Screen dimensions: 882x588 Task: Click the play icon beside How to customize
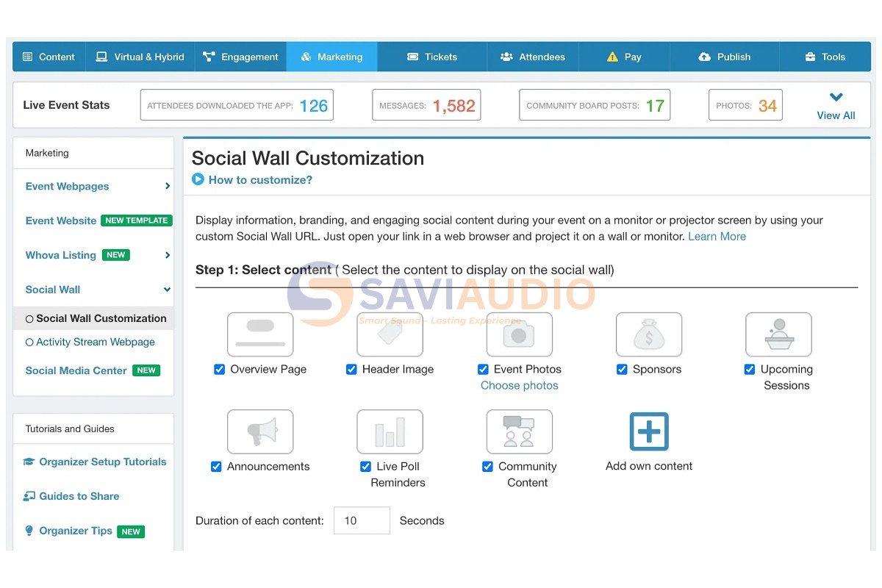(x=198, y=179)
